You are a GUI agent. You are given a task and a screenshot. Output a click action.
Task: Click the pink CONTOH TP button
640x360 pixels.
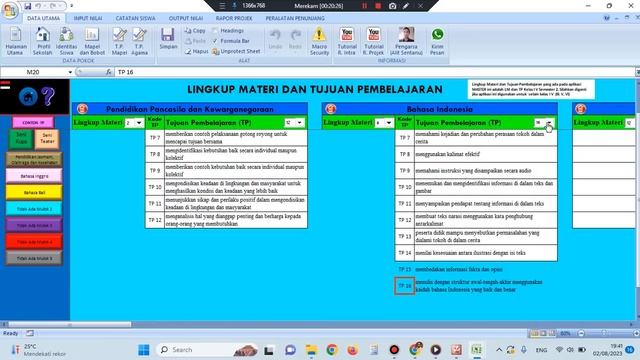pos(33,122)
